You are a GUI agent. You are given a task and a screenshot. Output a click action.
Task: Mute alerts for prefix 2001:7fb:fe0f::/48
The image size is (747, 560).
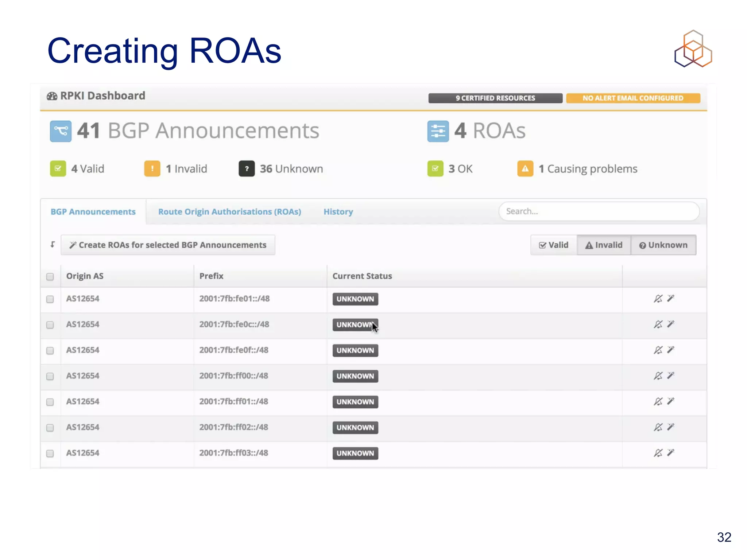tap(658, 350)
